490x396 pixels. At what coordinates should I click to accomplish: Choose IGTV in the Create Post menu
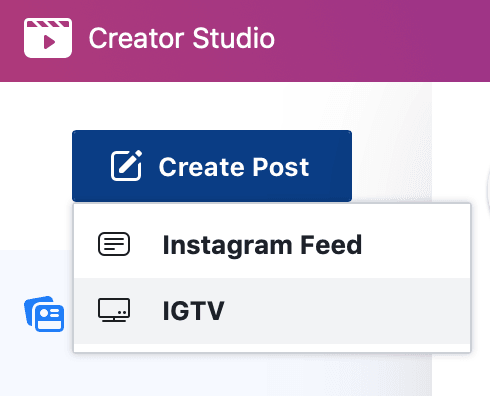[x=272, y=311]
